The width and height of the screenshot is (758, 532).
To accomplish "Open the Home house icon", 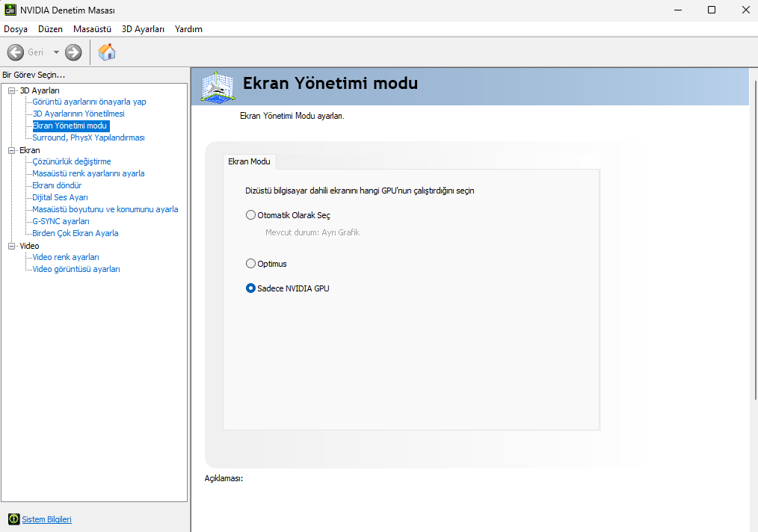I will tap(107, 52).
